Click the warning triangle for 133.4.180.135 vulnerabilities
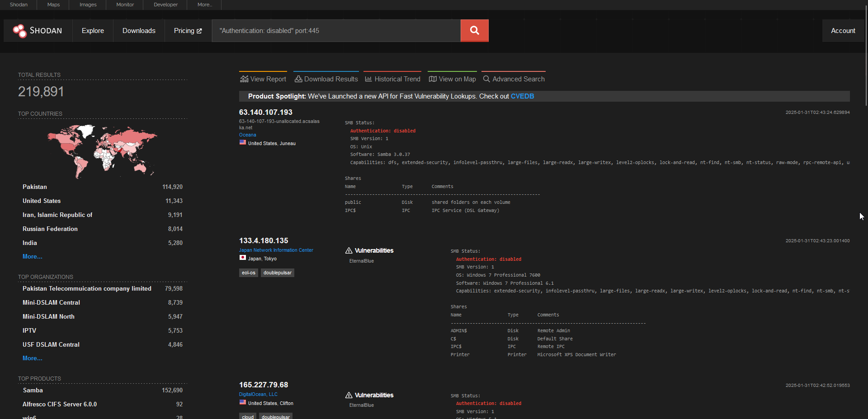 coord(349,250)
